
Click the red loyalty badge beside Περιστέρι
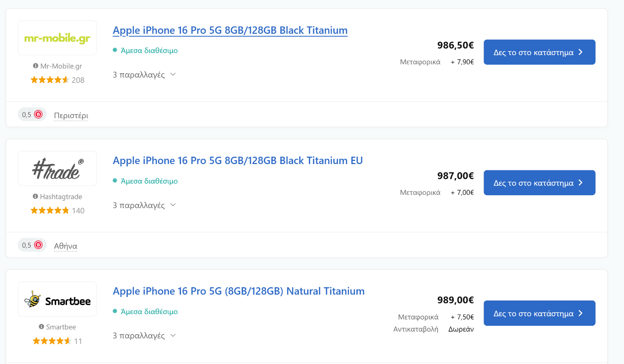click(38, 114)
